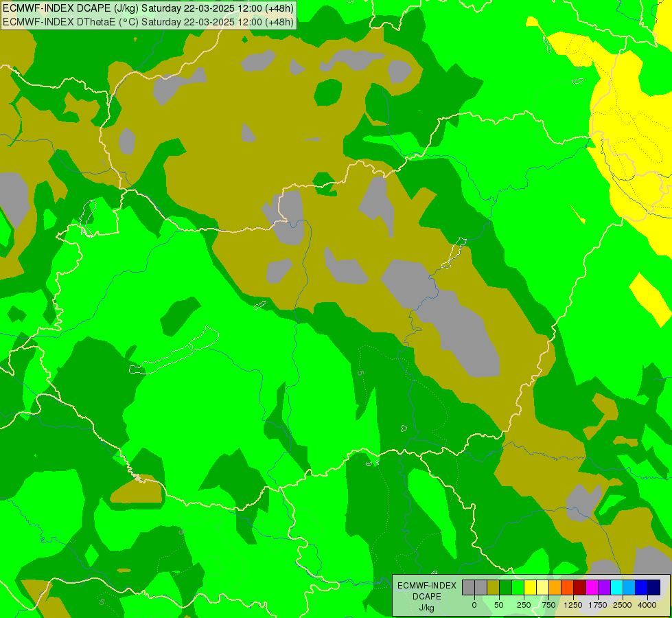Click the pale yellow legend swatch
672x618 pixels.
[542, 588]
